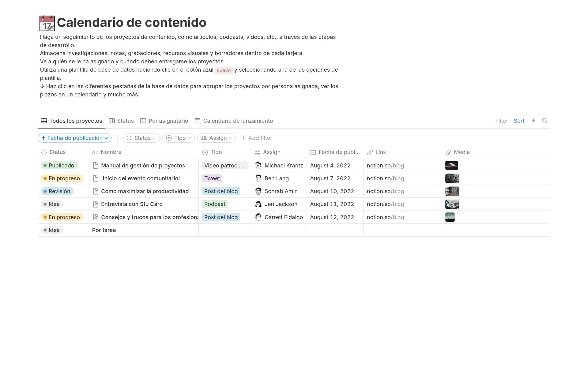Image resolution: width=588 pixels, height=367 pixels.
Task: Open the database search magnifying glass
Action: [545, 121]
